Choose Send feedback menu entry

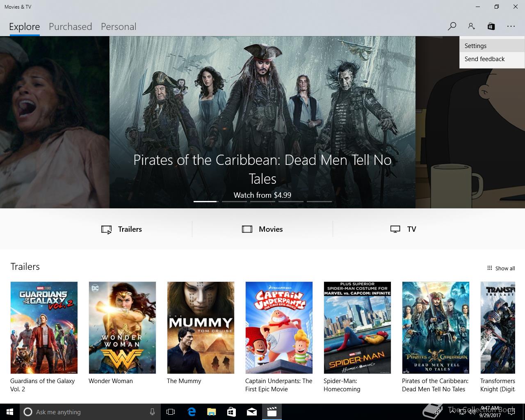[492, 59]
